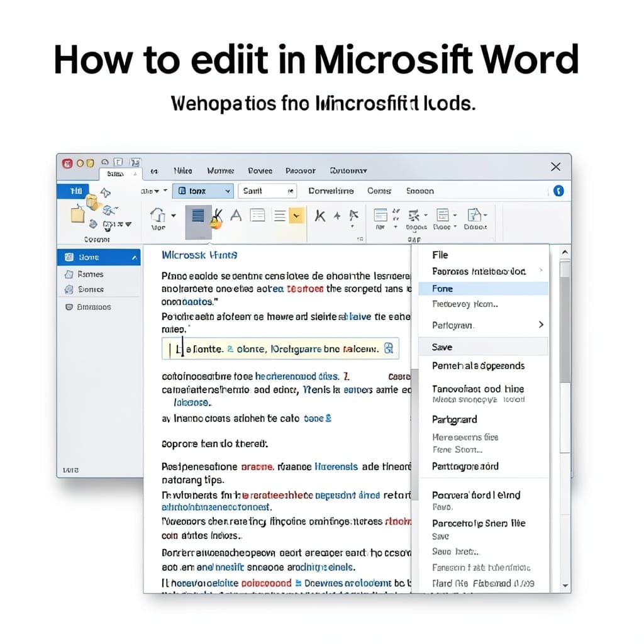The image size is (644, 644).
Task: Click the rightmost small icon in title bar
Action: [135, 162]
